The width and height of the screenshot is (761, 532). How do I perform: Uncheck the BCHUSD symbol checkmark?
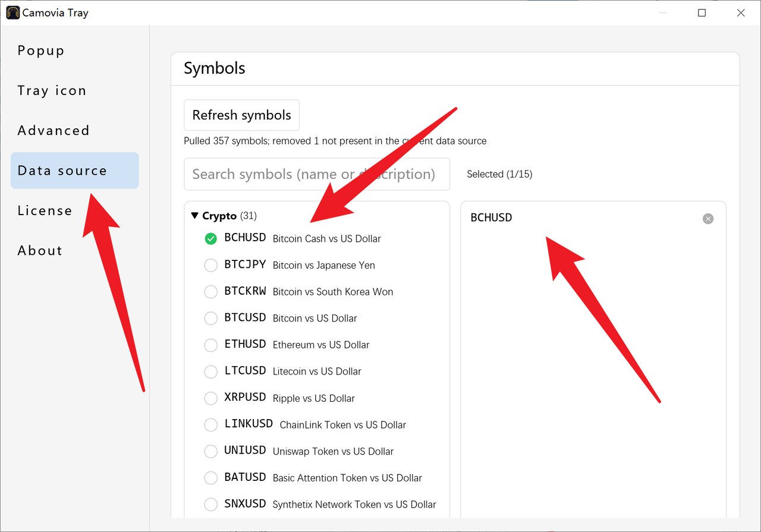210,238
